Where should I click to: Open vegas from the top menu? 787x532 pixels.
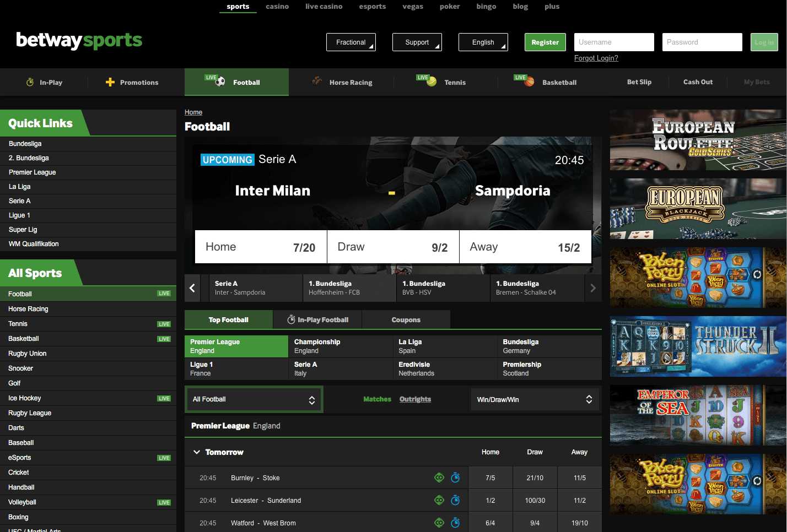[x=413, y=7]
